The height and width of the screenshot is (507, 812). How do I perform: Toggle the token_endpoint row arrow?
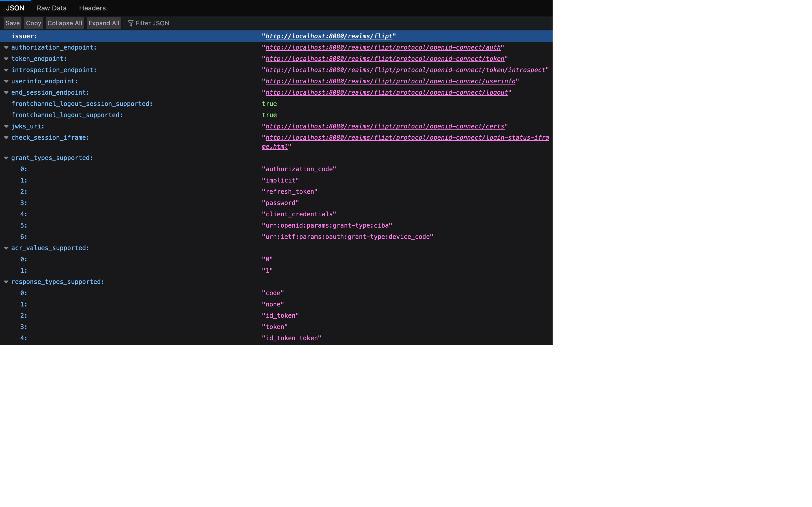pos(6,59)
